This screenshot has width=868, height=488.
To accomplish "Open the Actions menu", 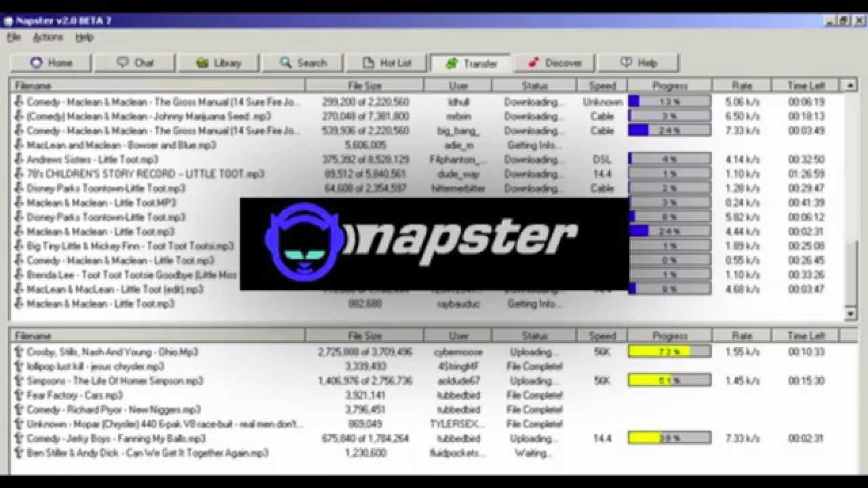I will [x=47, y=37].
